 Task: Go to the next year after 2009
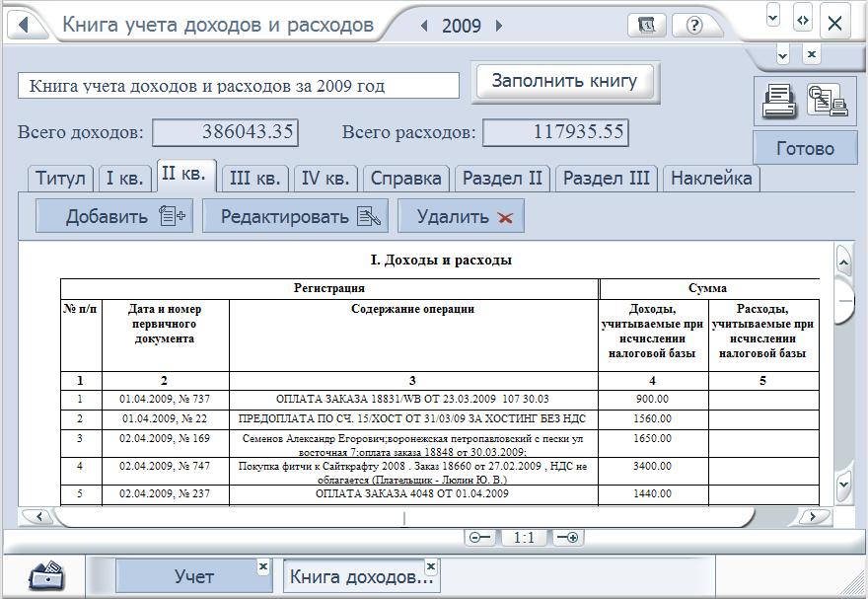tap(499, 26)
